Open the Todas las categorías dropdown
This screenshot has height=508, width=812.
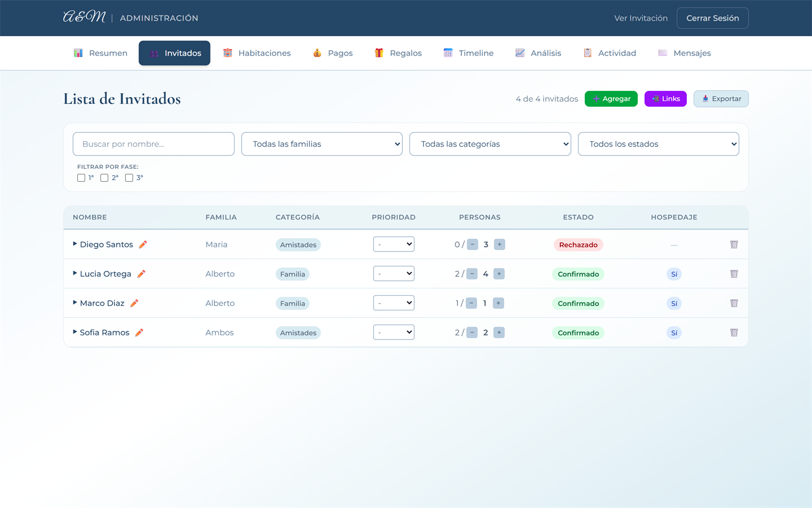pos(490,144)
